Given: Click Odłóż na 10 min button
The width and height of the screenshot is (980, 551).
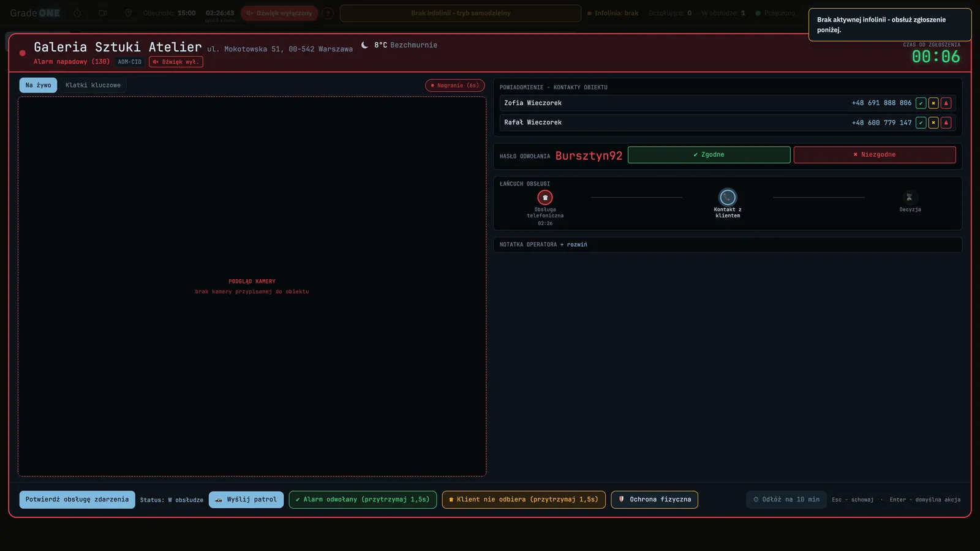Looking at the screenshot, I should click(786, 500).
